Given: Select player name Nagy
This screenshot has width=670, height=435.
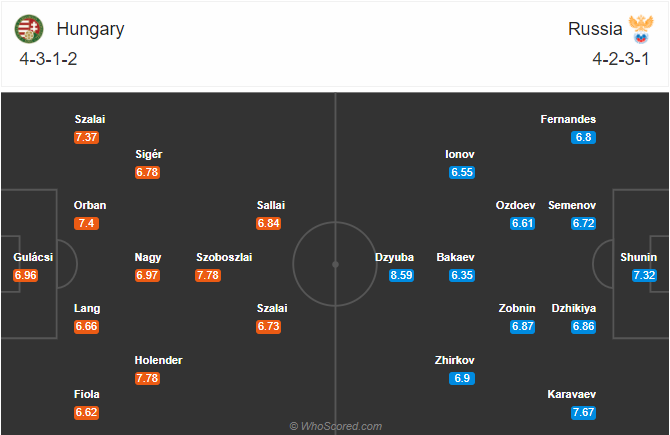Looking at the screenshot, I should click(x=148, y=257).
